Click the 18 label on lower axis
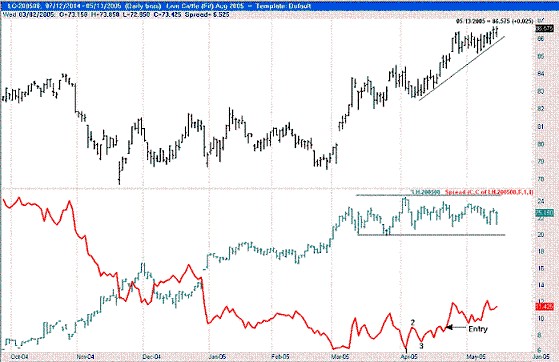The width and height of the screenshot is (559, 362). [540, 251]
